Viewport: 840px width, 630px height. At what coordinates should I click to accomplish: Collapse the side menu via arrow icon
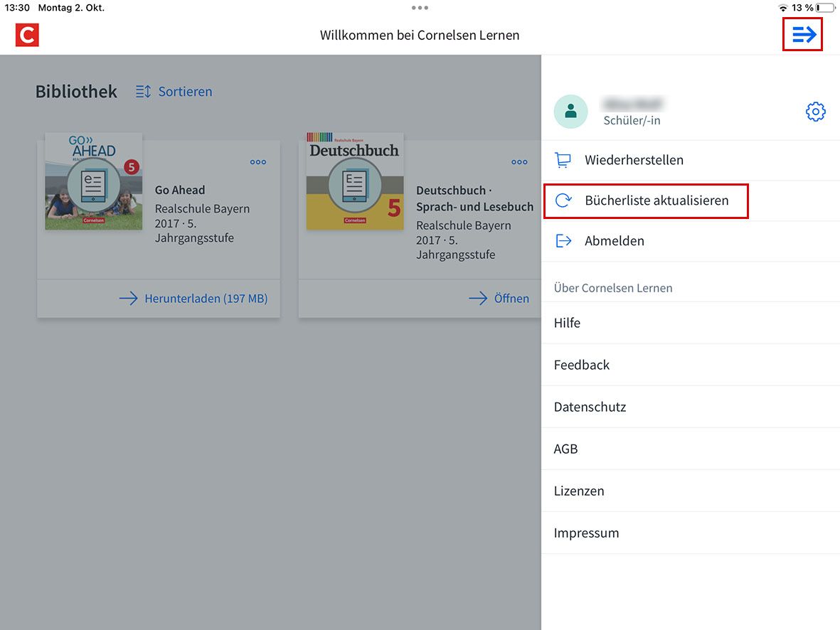pyautogui.click(x=802, y=35)
